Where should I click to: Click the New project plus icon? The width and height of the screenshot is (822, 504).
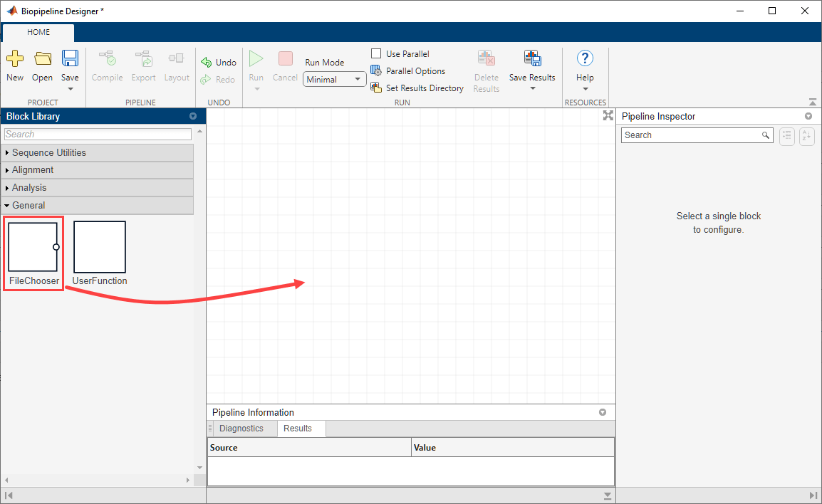15,58
